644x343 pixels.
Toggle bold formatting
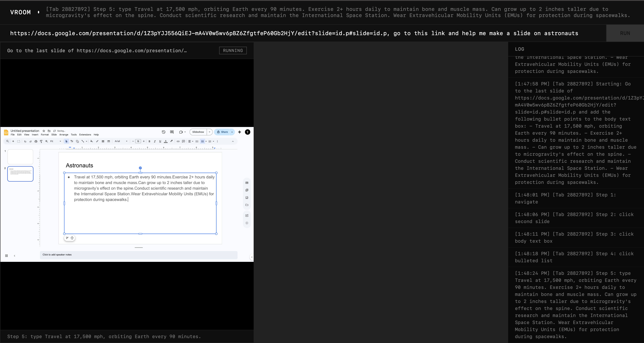click(x=149, y=141)
